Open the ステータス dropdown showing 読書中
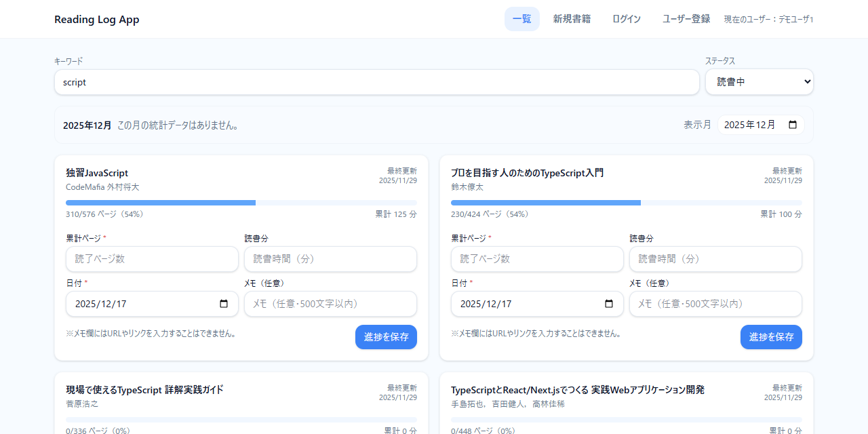 tap(759, 81)
